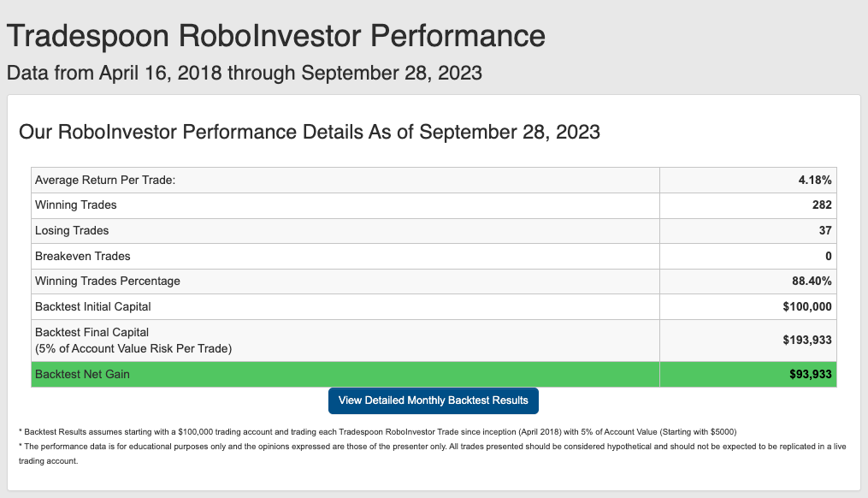Click the Performance Details As of September heading
Viewport: 868px width, 498px height.
[x=310, y=133]
